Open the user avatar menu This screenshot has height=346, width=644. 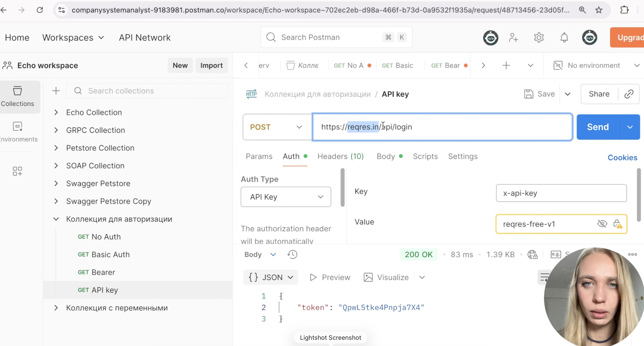590,38
